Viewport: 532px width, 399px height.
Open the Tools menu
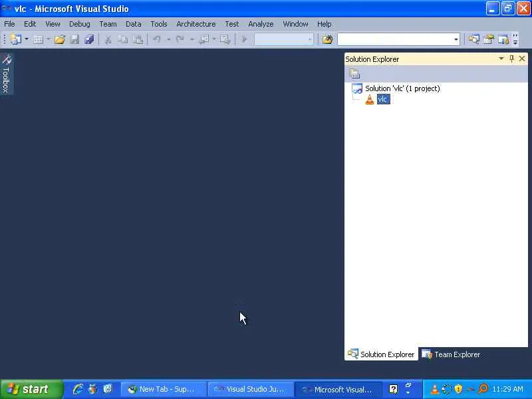tap(159, 24)
